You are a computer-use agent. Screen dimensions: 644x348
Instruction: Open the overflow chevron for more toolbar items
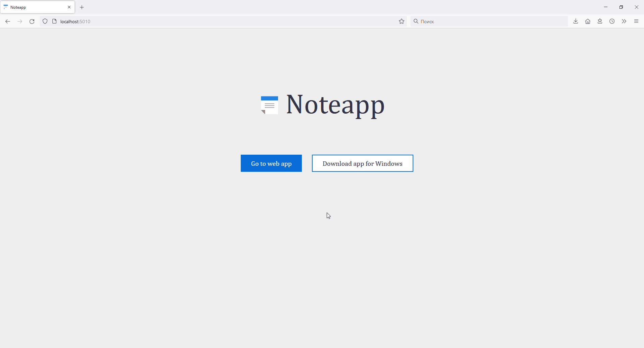pyautogui.click(x=624, y=21)
